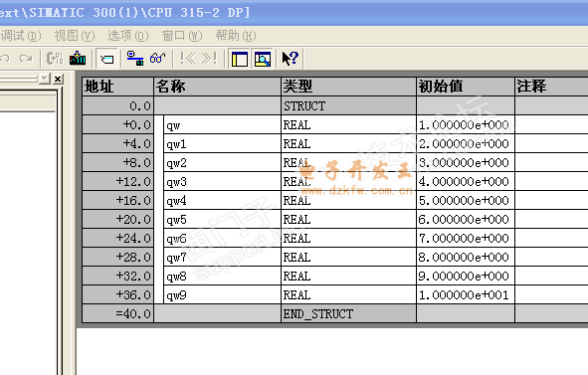The height and width of the screenshot is (375, 588).
Task: Select name cell qw1
Action: pyautogui.click(x=223, y=143)
